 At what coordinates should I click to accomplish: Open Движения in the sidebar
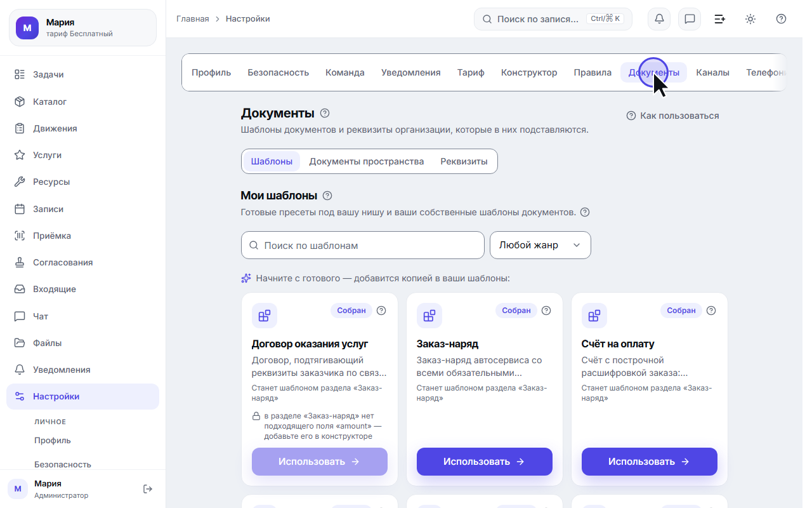click(82, 128)
